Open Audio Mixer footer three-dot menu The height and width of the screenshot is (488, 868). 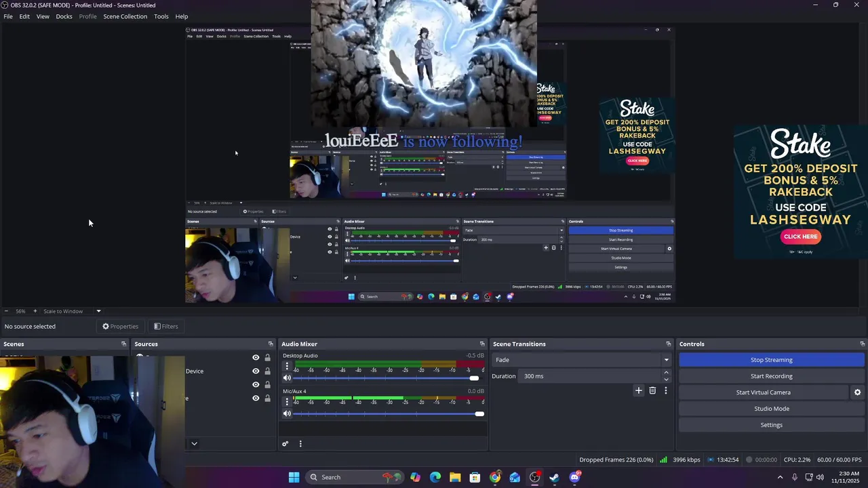(300, 444)
